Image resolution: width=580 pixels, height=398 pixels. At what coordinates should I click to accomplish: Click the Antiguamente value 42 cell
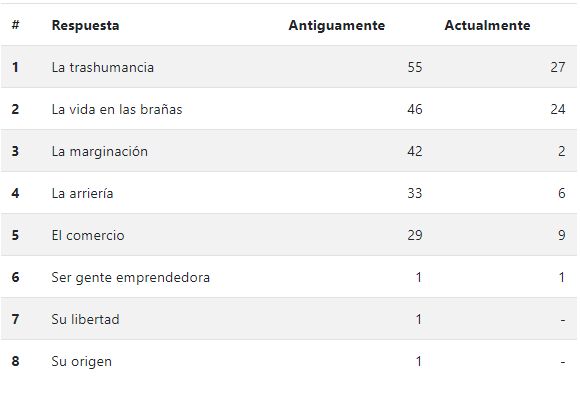pyautogui.click(x=415, y=151)
